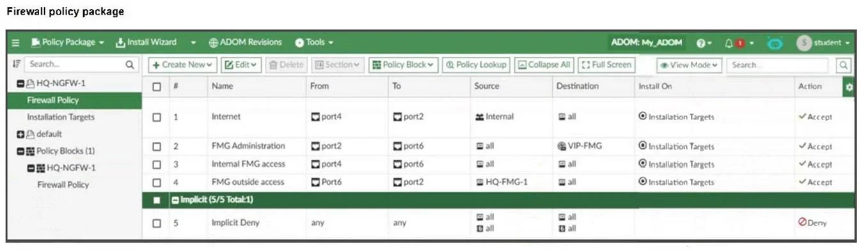The image size is (868, 251).
Task: Click Installation Targets in Internet row
Action: pyautogui.click(x=676, y=118)
